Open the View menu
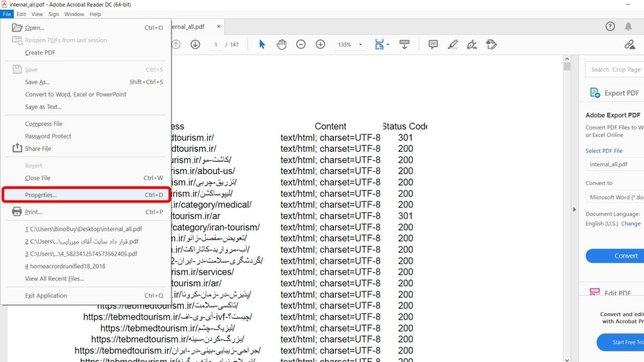644x362 pixels. coord(37,14)
